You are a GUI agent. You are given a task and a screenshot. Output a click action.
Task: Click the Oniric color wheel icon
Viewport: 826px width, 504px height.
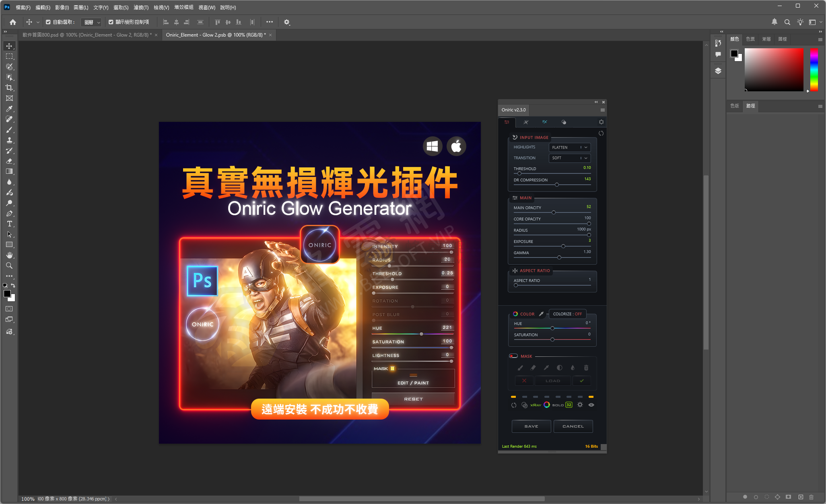pos(546,405)
